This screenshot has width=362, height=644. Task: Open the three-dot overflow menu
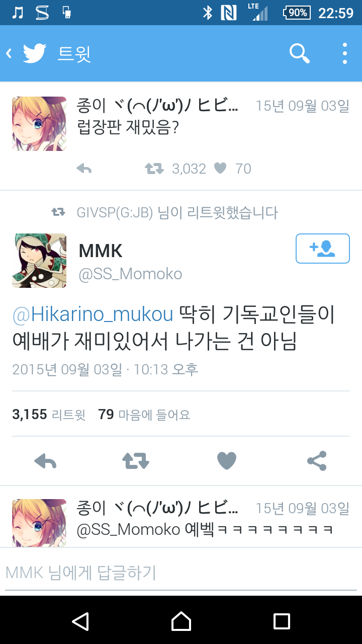pyautogui.click(x=345, y=53)
